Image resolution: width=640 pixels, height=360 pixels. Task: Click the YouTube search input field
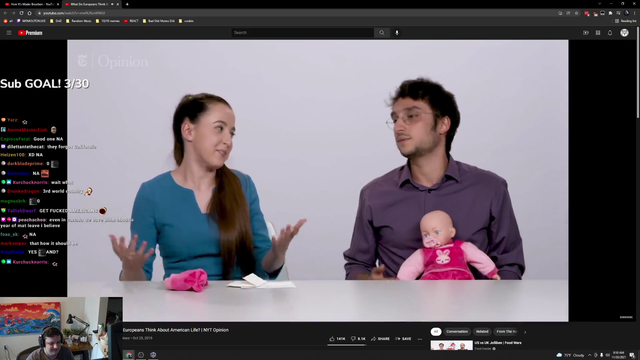click(x=302, y=33)
